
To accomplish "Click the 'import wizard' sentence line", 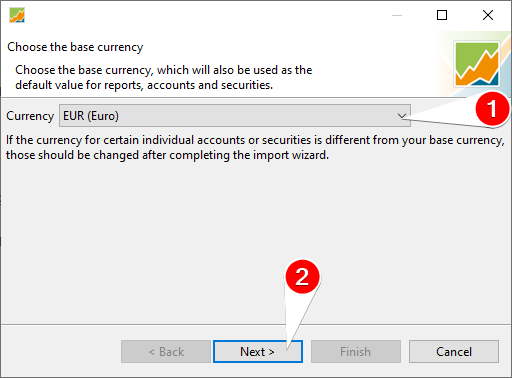I will 167,155.
